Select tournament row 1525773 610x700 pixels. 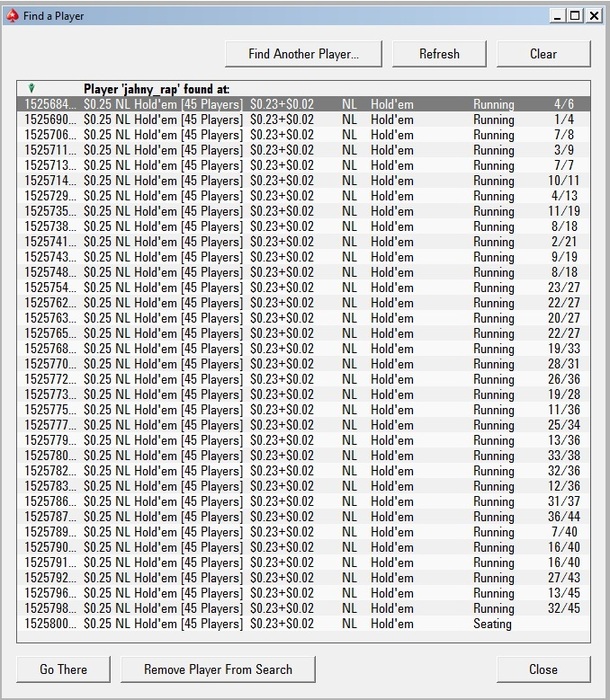(x=304, y=394)
